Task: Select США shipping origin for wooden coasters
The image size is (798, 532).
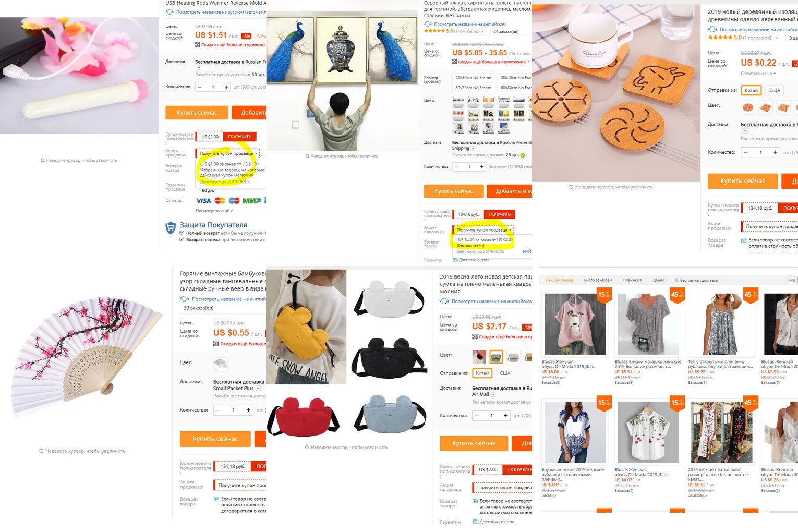Action: tap(775, 90)
